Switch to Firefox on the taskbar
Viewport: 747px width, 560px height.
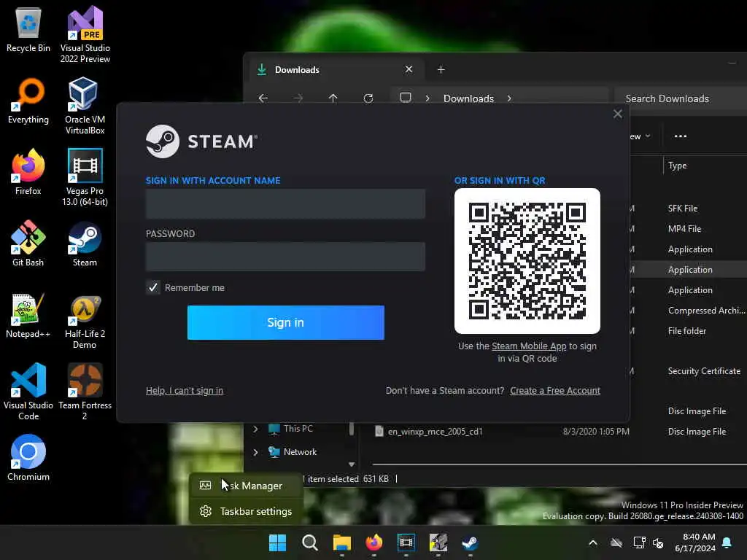click(x=374, y=542)
